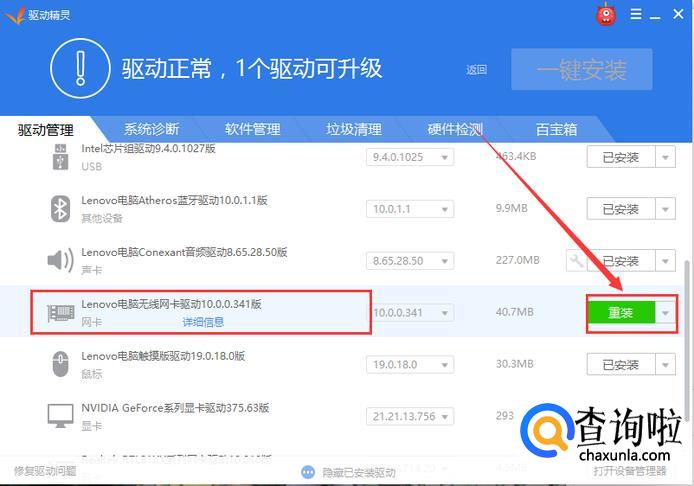This screenshot has width=694, height=486.
Task: Open version dropdown 10.0.1.1
Action: click(410, 209)
